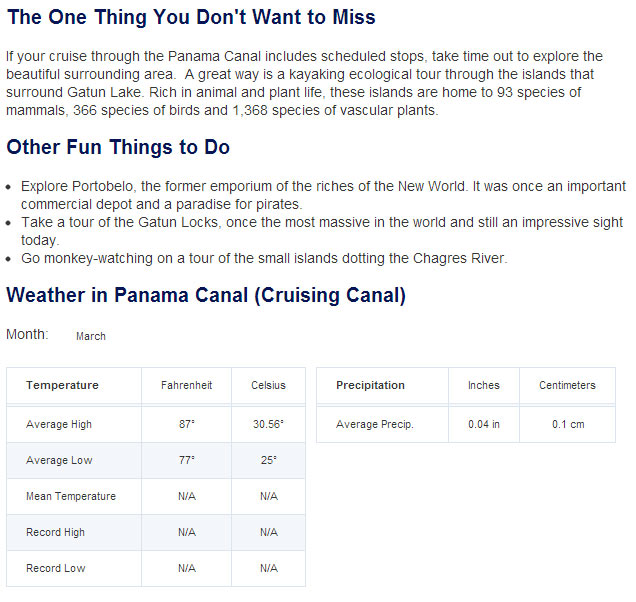Click the 0.04 in precipitation value
Viewport: 636px width, 602px height.
[x=484, y=424]
